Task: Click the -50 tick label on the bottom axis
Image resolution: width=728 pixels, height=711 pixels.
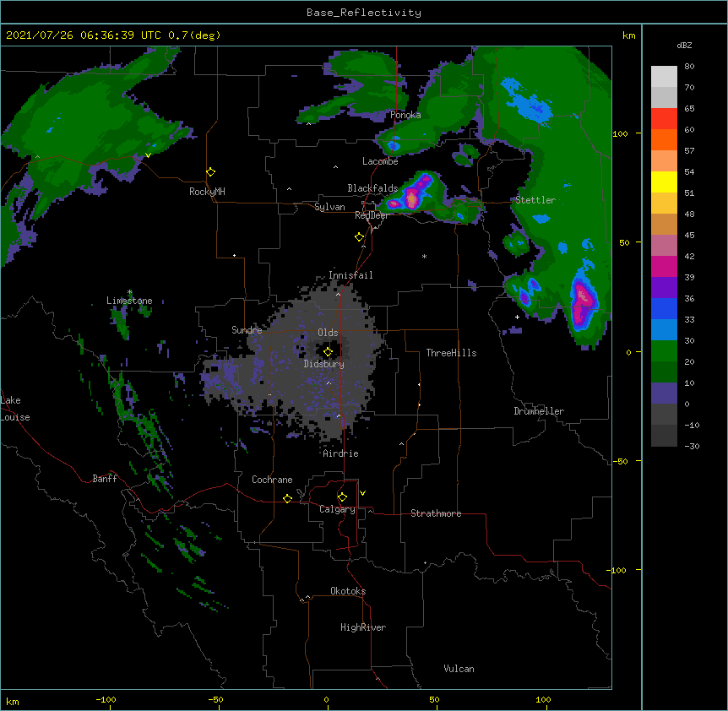Action: coord(215,699)
